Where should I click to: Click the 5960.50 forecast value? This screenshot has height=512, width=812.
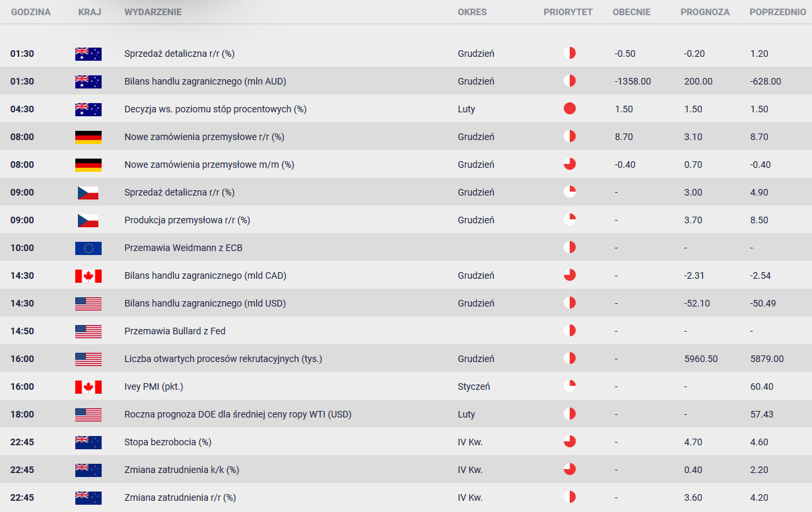click(x=701, y=359)
